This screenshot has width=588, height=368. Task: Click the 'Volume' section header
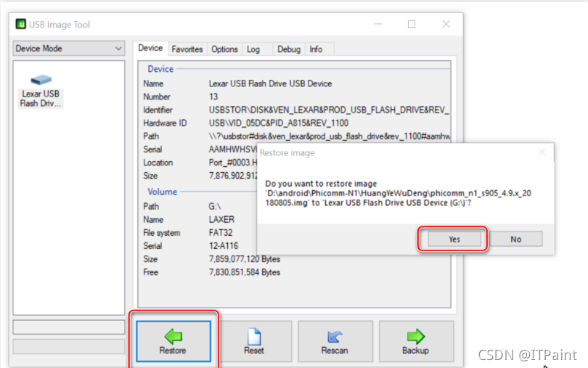point(162,192)
